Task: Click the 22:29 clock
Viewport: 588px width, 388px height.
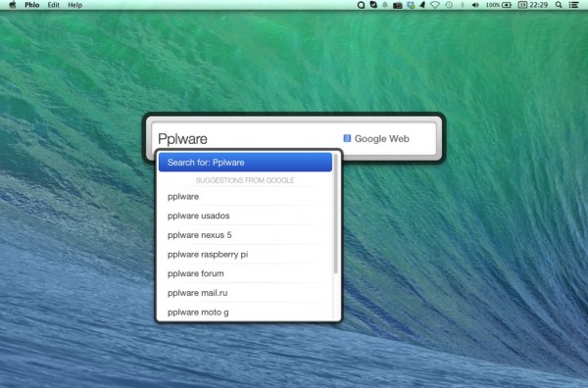Action: tap(538, 5)
